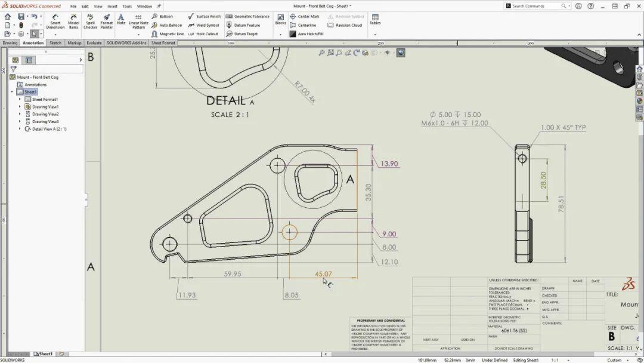Open the Tables tool
Image resolution: width=644 pixels, height=363 pixels.
tap(375, 20)
